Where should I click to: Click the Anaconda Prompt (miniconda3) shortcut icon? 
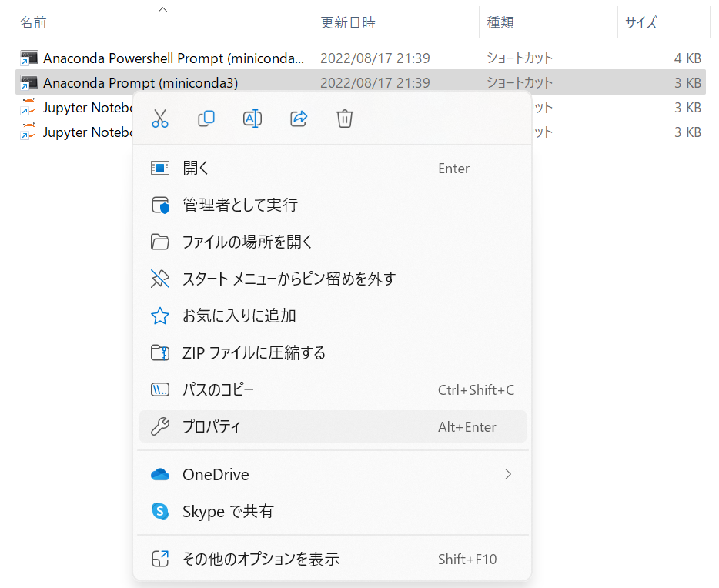point(29,83)
